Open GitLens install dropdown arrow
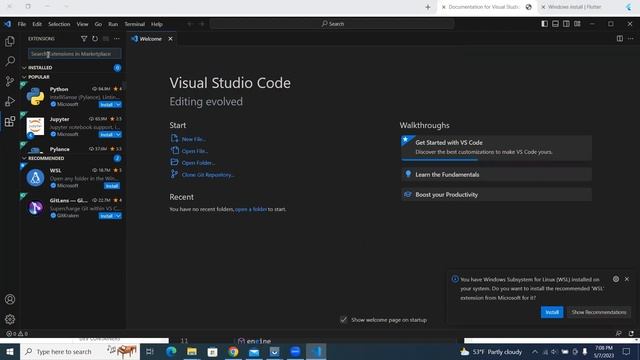This screenshot has height=360, width=640. 118,216
